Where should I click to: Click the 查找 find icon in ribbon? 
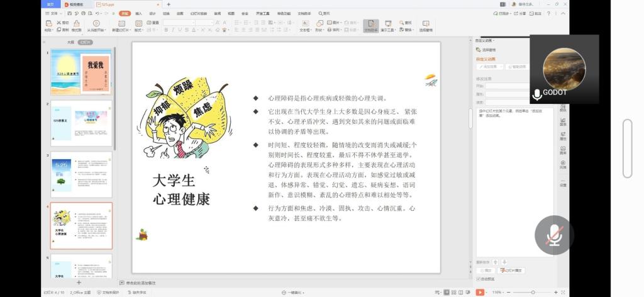click(x=401, y=22)
